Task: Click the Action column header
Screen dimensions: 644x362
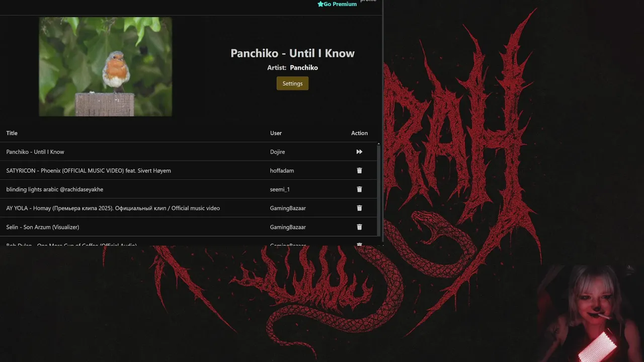Action: click(359, 133)
